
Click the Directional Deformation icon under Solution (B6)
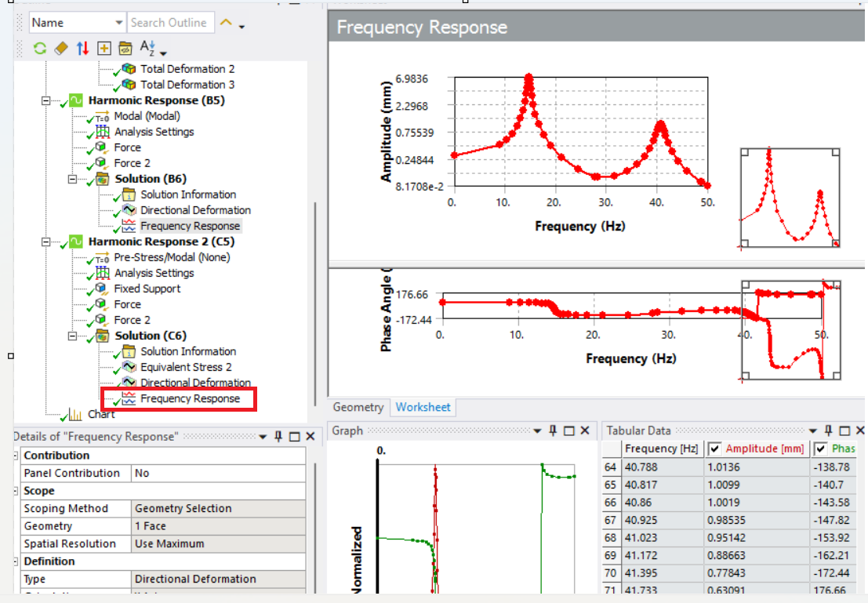click(129, 210)
